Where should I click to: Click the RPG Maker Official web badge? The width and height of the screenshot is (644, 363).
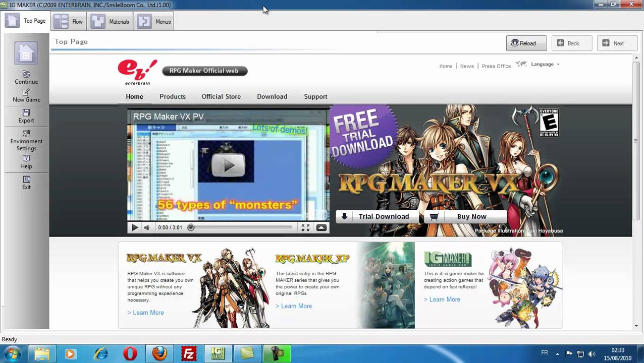(204, 71)
